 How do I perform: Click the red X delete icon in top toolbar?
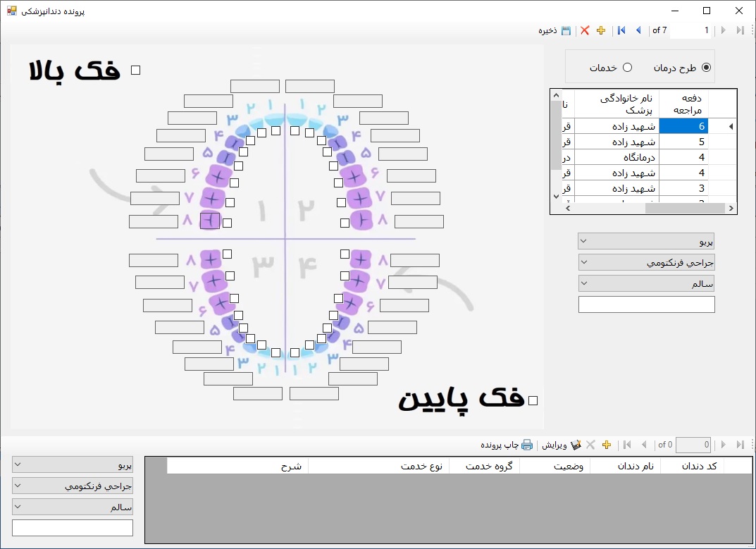pyautogui.click(x=585, y=30)
